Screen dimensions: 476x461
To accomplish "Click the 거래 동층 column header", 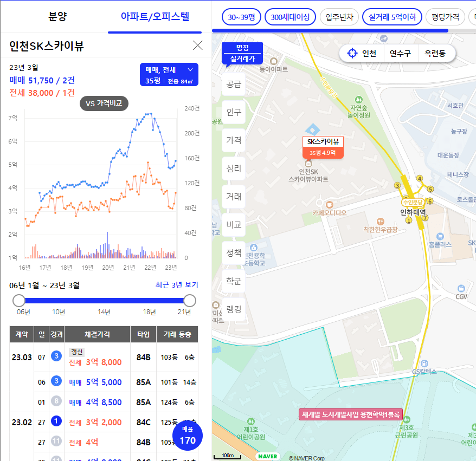I will click(177, 334).
